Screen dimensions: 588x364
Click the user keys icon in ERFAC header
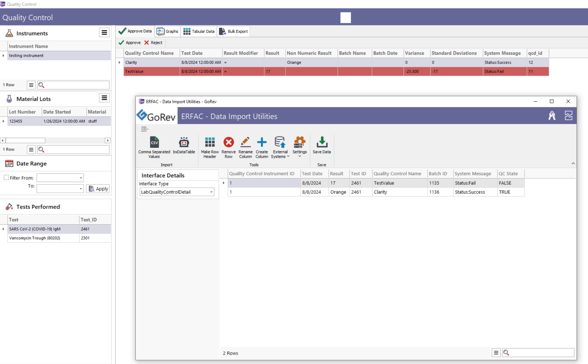coord(552,116)
